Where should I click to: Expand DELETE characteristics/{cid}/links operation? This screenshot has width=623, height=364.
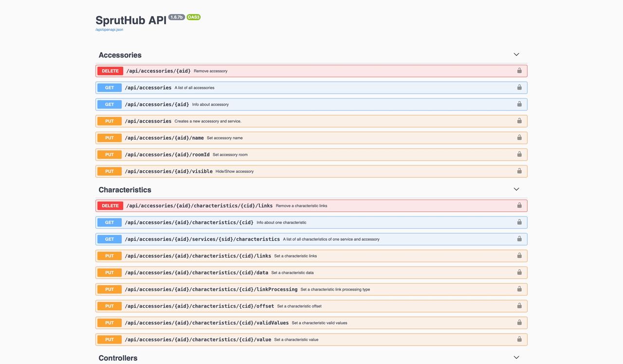(311, 206)
